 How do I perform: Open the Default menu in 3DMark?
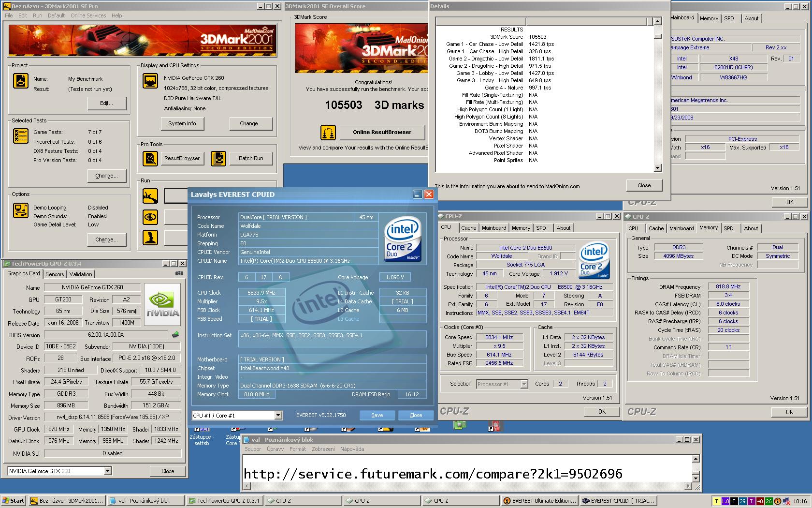[56, 15]
